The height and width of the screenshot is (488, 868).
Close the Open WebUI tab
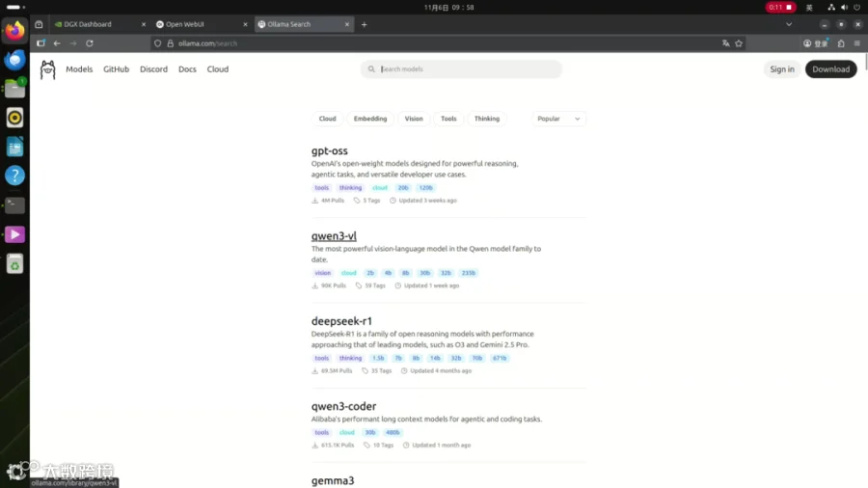pos(245,24)
